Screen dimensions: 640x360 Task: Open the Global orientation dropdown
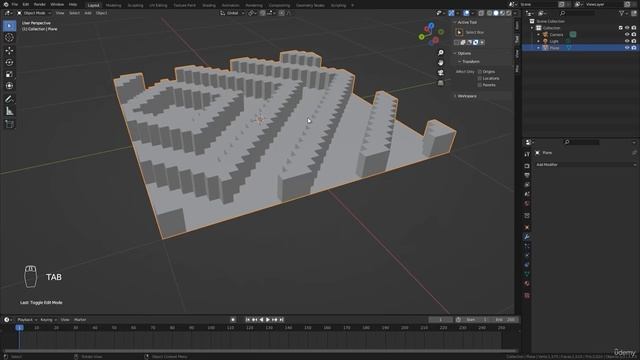tap(232, 13)
